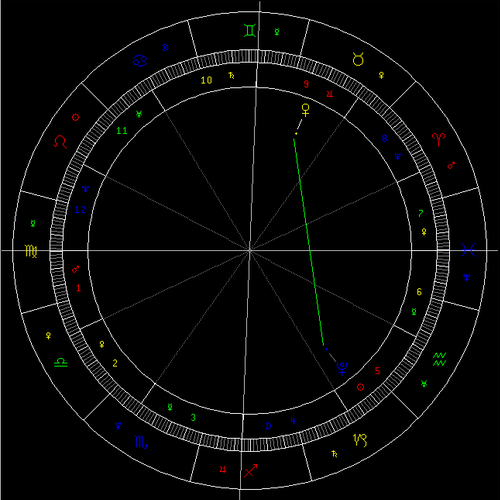Select the blue Pisces sign glyph
This screenshot has width=500, height=500.
click(x=468, y=250)
